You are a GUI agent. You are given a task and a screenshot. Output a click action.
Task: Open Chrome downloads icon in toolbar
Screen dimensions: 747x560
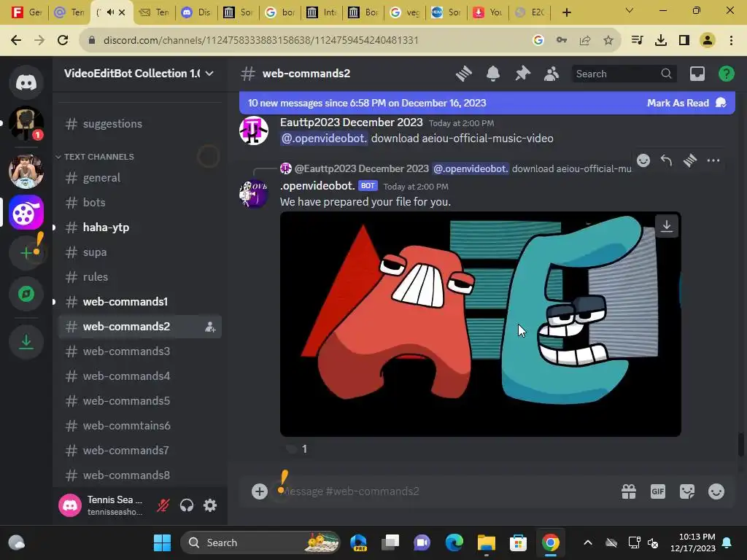[x=661, y=40]
